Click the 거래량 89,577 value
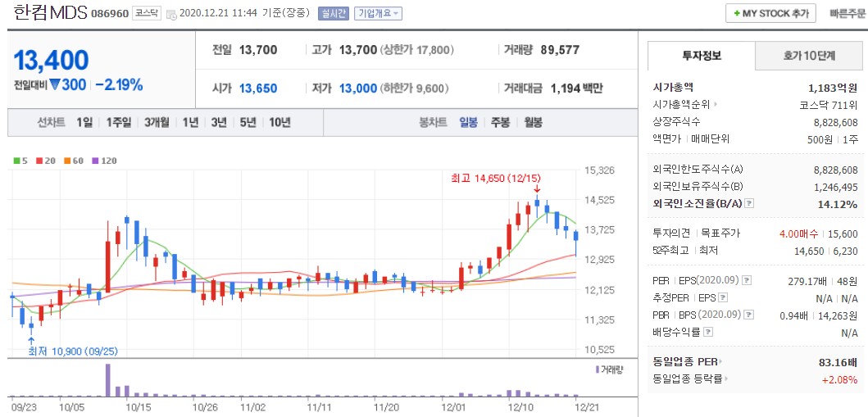Screen dimensions: 868x417 point(560,50)
